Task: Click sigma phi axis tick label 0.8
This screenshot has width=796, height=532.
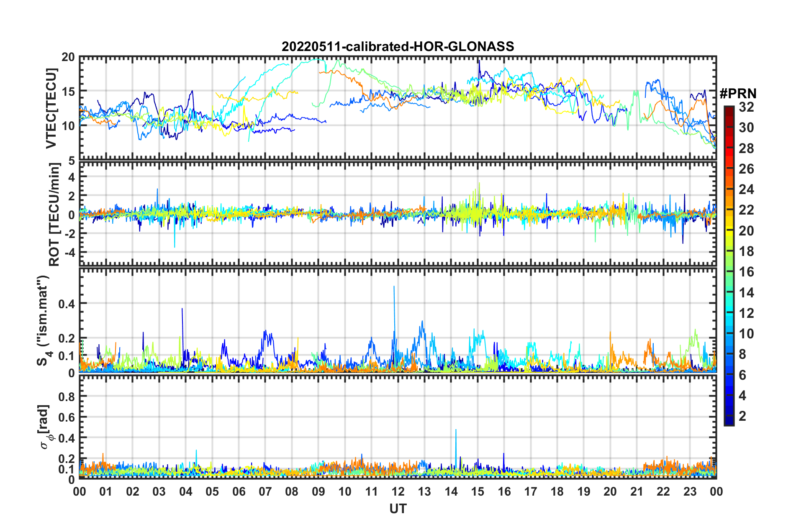Action: click(67, 396)
